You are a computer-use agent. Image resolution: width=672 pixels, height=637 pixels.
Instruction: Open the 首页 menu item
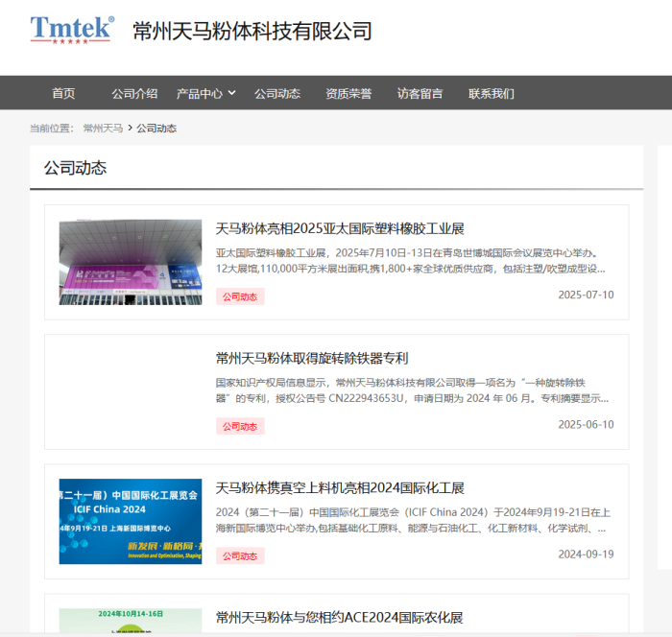pos(63,93)
